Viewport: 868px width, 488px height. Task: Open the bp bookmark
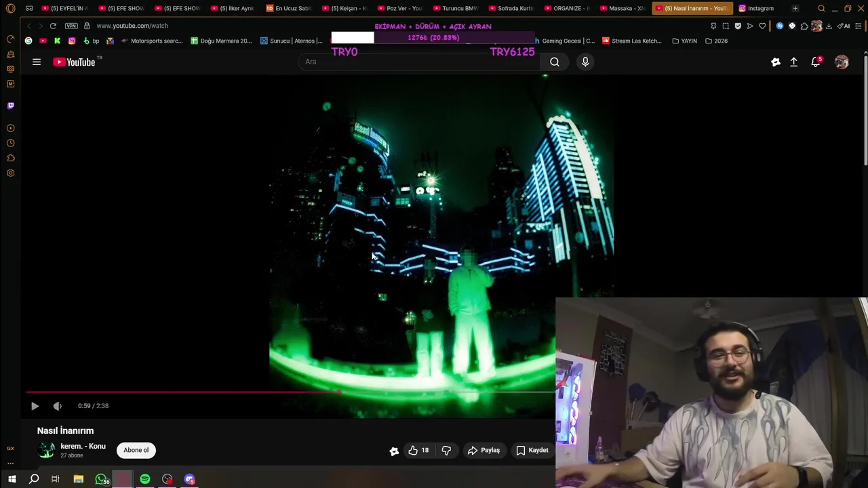coord(91,41)
